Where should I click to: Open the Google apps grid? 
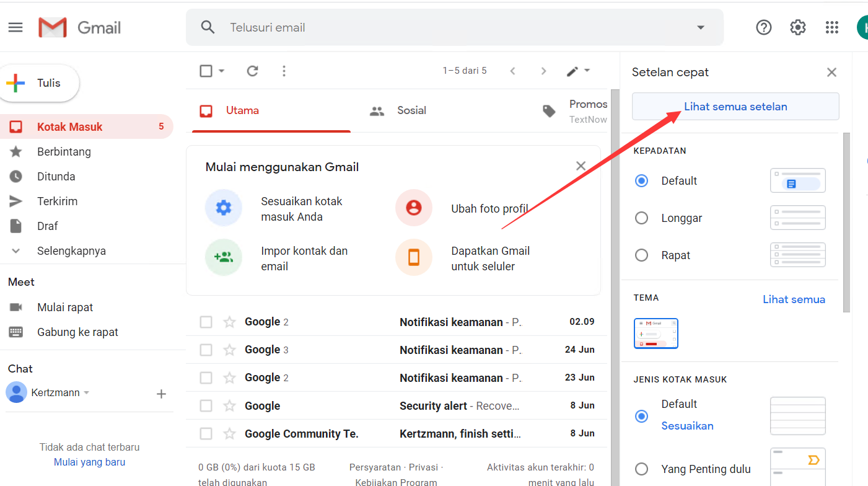click(832, 27)
